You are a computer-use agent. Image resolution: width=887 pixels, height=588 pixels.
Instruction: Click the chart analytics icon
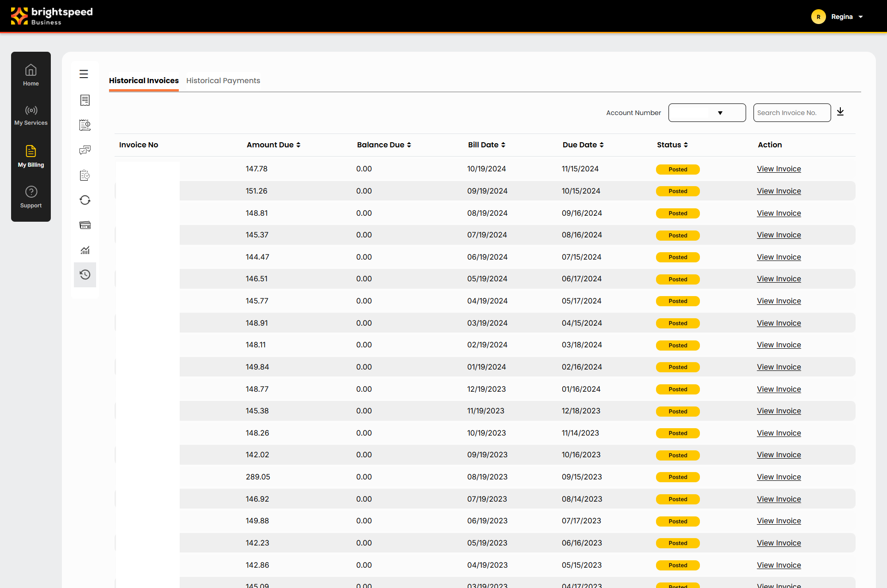click(85, 250)
